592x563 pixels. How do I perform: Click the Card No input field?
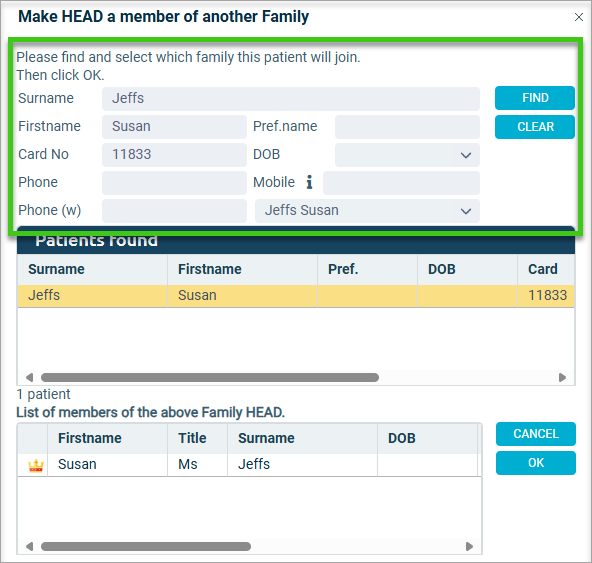pyautogui.click(x=174, y=154)
